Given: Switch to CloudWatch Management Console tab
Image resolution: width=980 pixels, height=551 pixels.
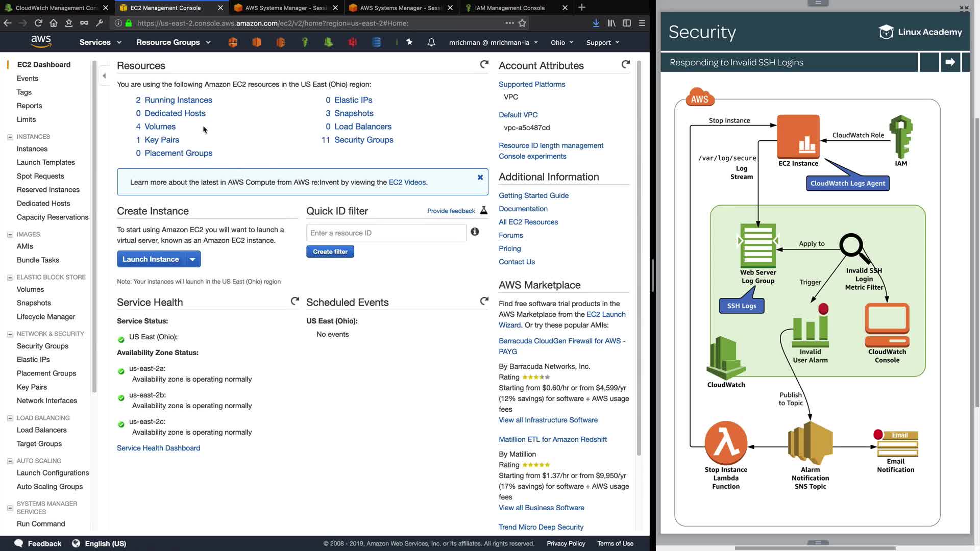Looking at the screenshot, I should point(56,8).
